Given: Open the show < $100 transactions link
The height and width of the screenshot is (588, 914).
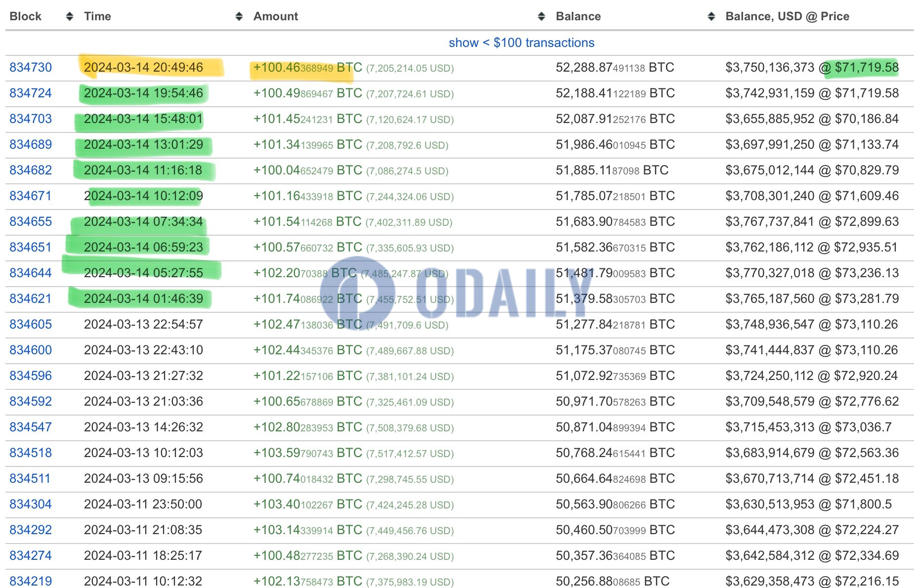Looking at the screenshot, I should click(x=521, y=42).
